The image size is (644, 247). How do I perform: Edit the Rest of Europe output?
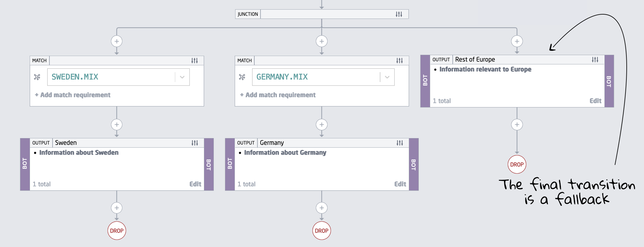pyautogui.click(x=595, y=101)
